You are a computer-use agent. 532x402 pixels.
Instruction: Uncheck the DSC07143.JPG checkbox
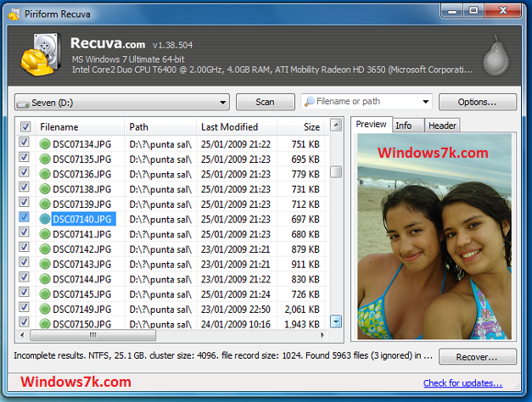[24, 261]
